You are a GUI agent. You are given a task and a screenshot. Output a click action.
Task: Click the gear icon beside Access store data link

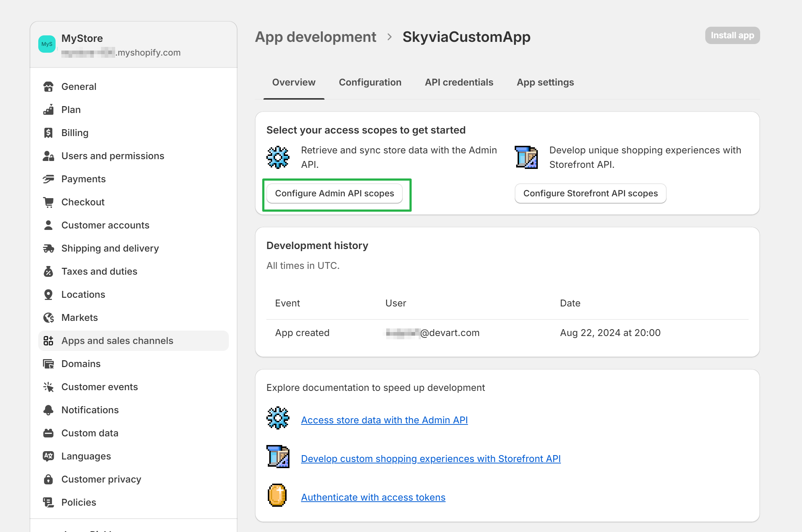[x=278, y=418]
